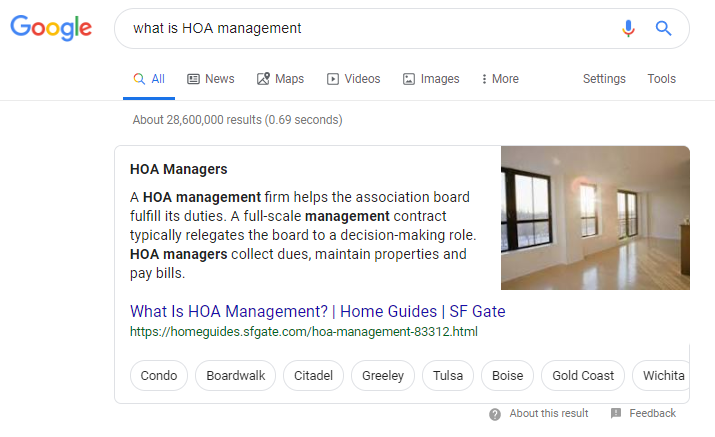Click the empty apartment room thumbnail
Screen dimensions: 715x437
[595, 218]
